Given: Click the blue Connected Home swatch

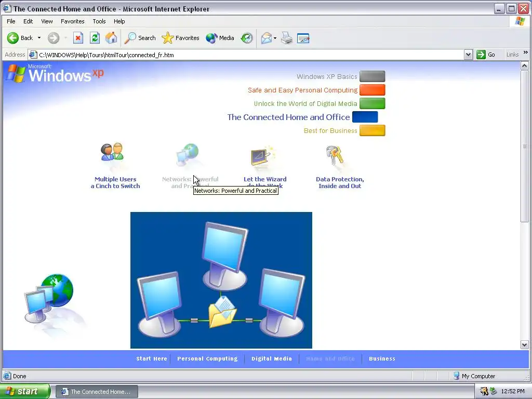Looking at the screenshot, I should point(365,117).
